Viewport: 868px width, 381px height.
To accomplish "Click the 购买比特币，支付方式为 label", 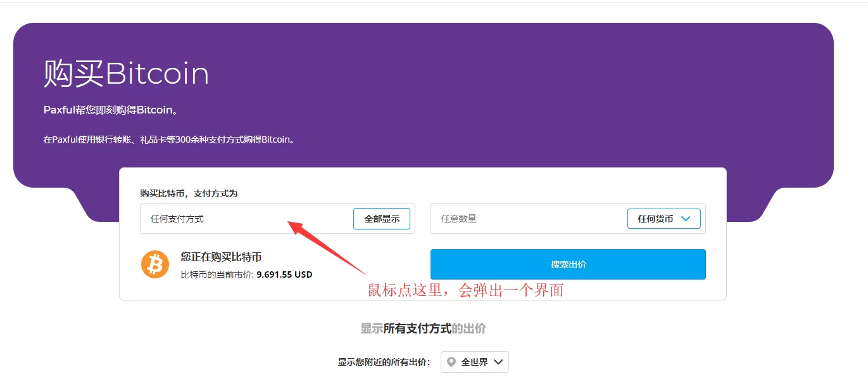I will click(x=189, y=193).
